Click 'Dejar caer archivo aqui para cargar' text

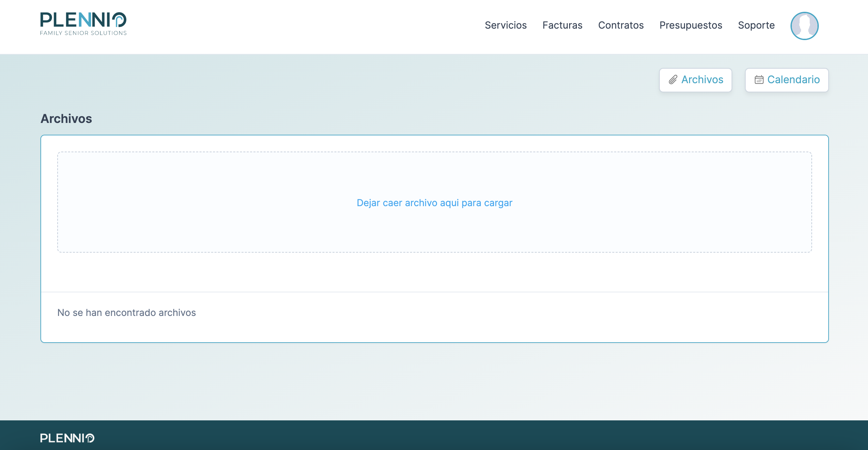pyautogui.click(x=434, y=203)
